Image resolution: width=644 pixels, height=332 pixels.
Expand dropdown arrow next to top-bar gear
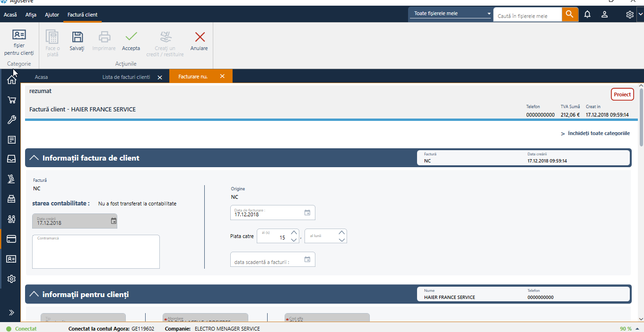click(640, 15)
